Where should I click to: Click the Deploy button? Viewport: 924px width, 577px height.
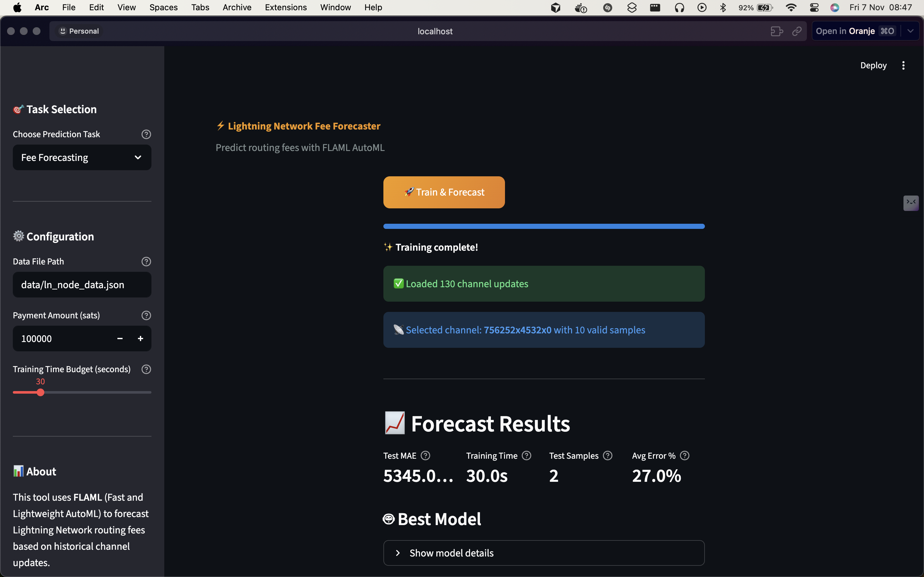[x=873, y=65]
